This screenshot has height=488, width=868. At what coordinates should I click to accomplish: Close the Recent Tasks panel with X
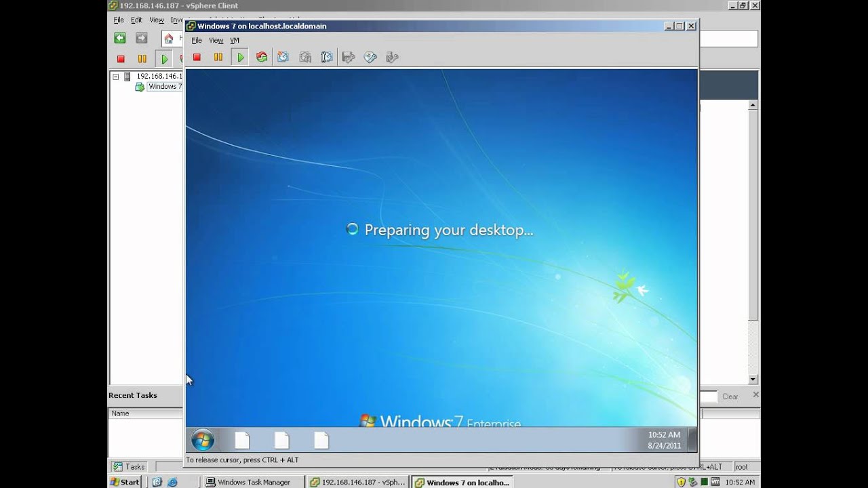tap(755, 394)
